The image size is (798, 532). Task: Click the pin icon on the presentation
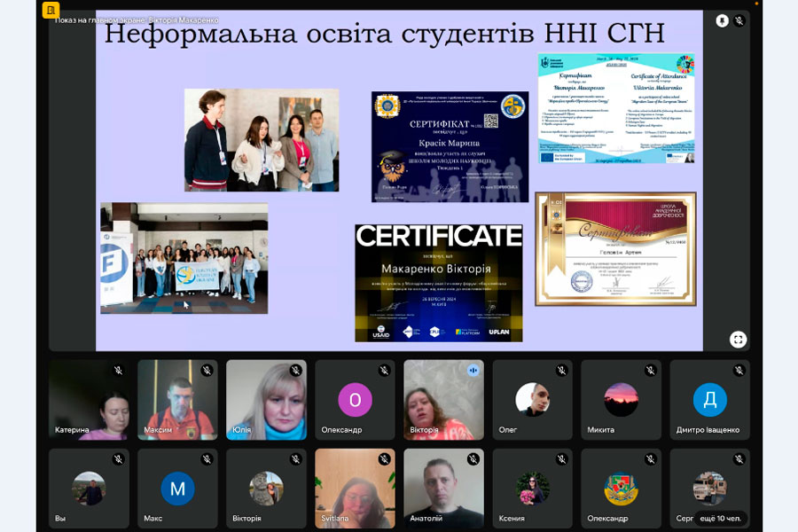tap(722, 21)
